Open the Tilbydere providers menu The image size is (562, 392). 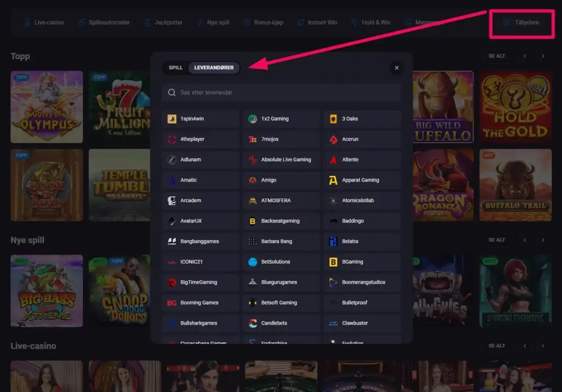tap(521, 22)
